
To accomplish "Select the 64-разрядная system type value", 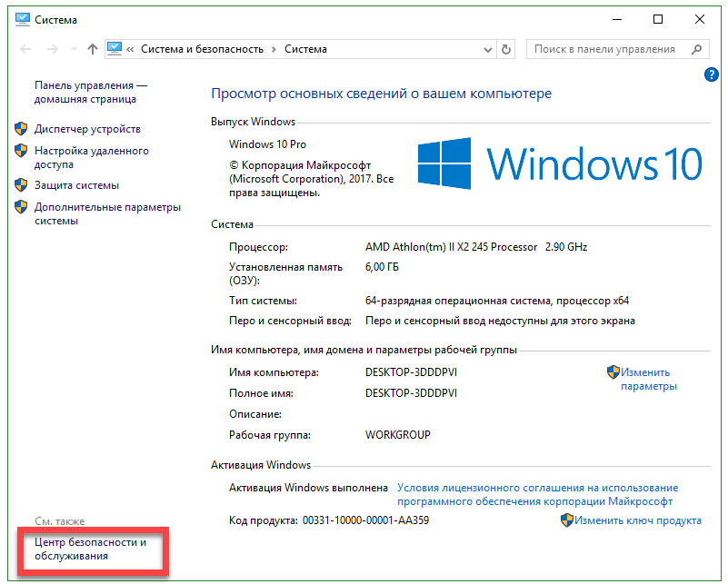I will (x=497, y=301).
